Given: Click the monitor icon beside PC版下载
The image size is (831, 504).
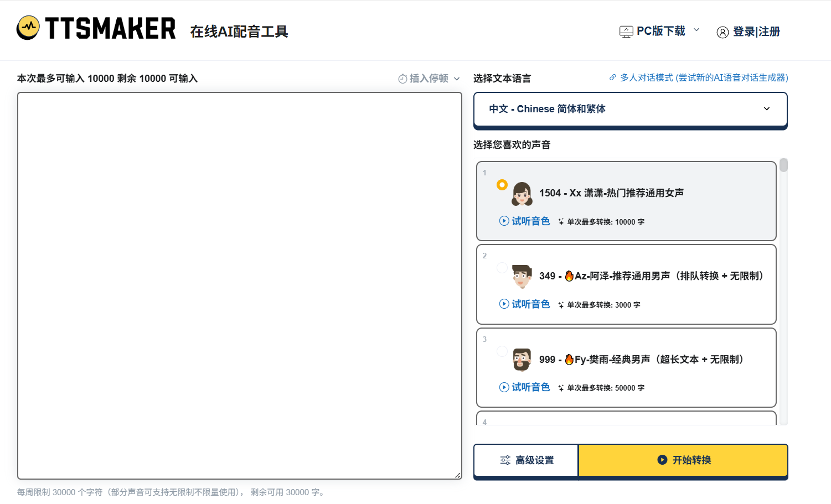Looking at the screenshot, I should [x=626, y=30].
